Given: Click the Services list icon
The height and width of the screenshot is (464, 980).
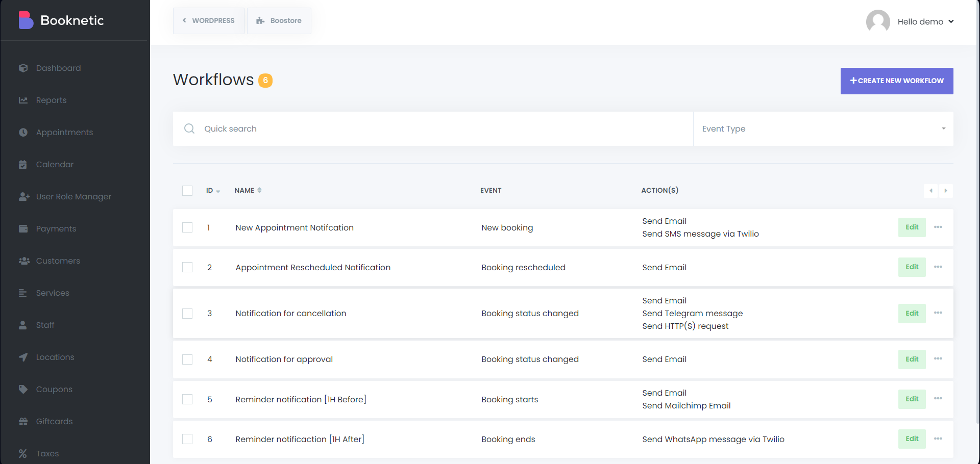Looking at the screenshot, I should pos(23,293).
